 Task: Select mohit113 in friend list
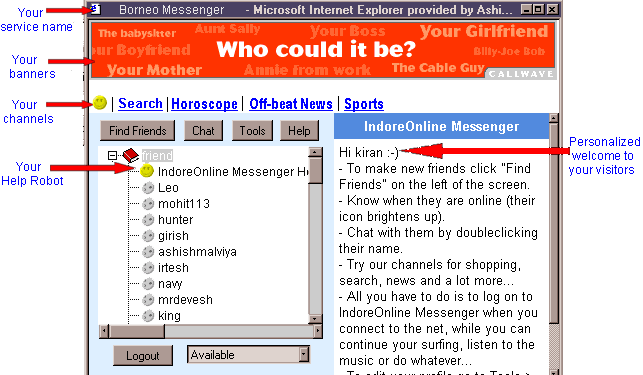tap(184, 204)
